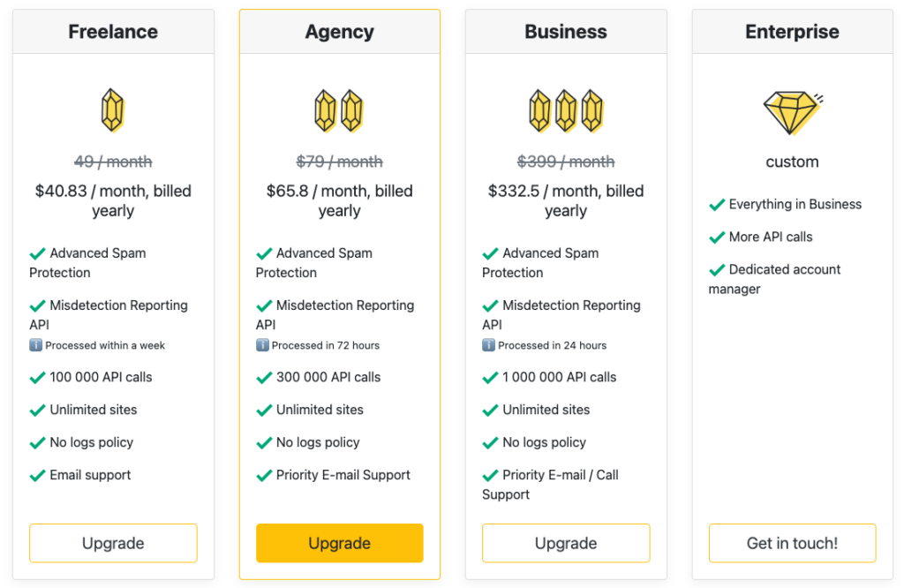The height and width of the screenshot is (588, 904).
Task: Click info icon beside Processed within a week
Action: [35, 345]
